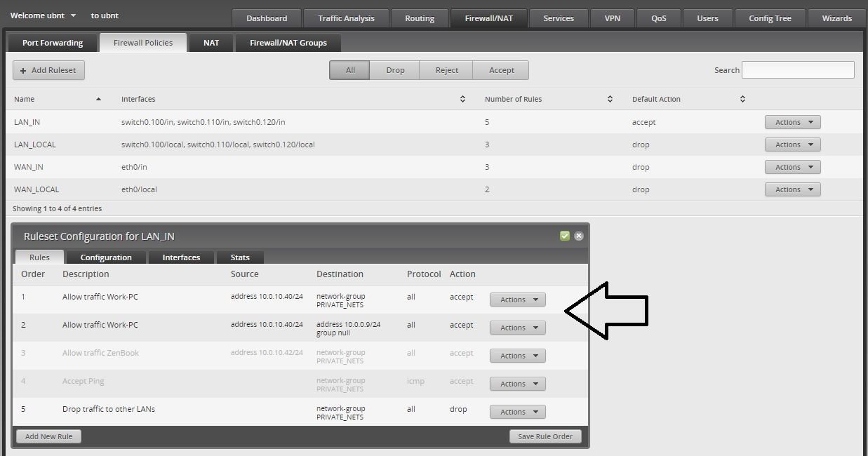This screenshot has width=868, height=456.
Task: Open the Welcome ubnt user dropdown
Action: click(73, 15)
